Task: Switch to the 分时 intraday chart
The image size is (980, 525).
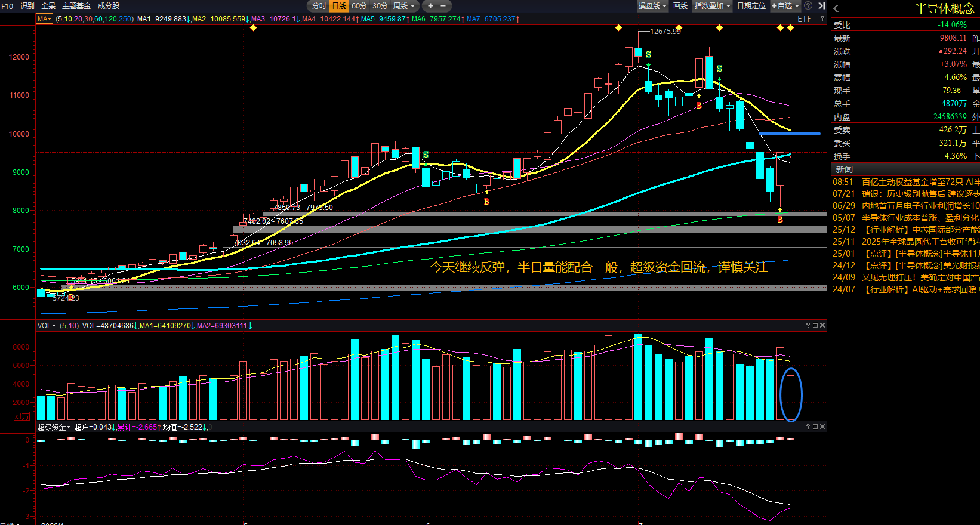Action: (x=319, y=6)
